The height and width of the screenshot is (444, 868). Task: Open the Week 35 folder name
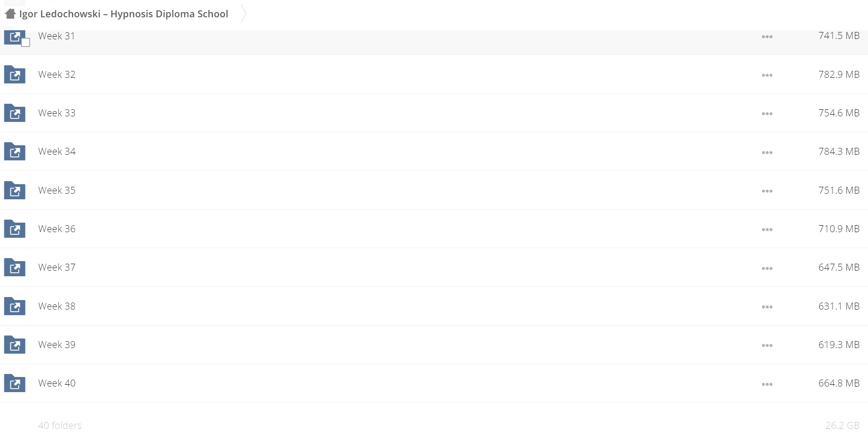[x=57, y=190]
